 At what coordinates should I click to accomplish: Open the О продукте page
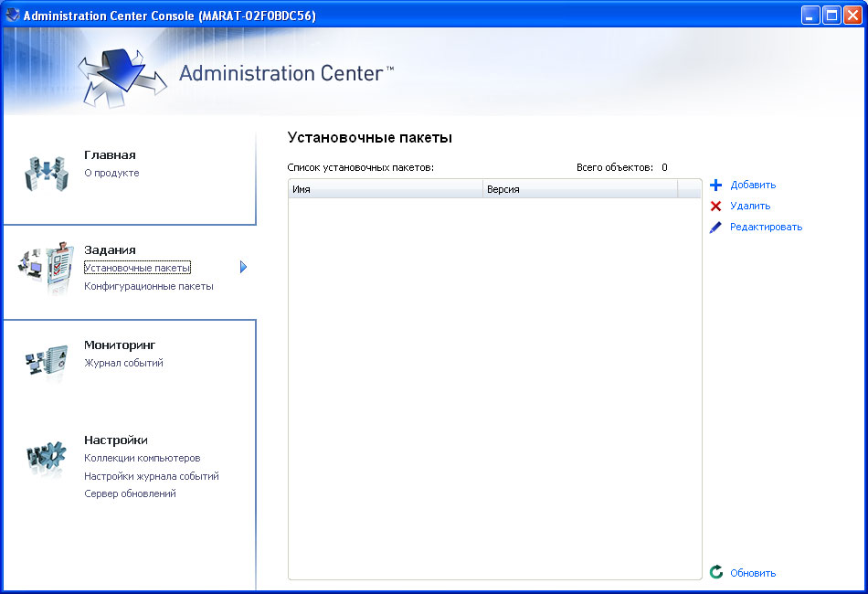tap(111, 173)
